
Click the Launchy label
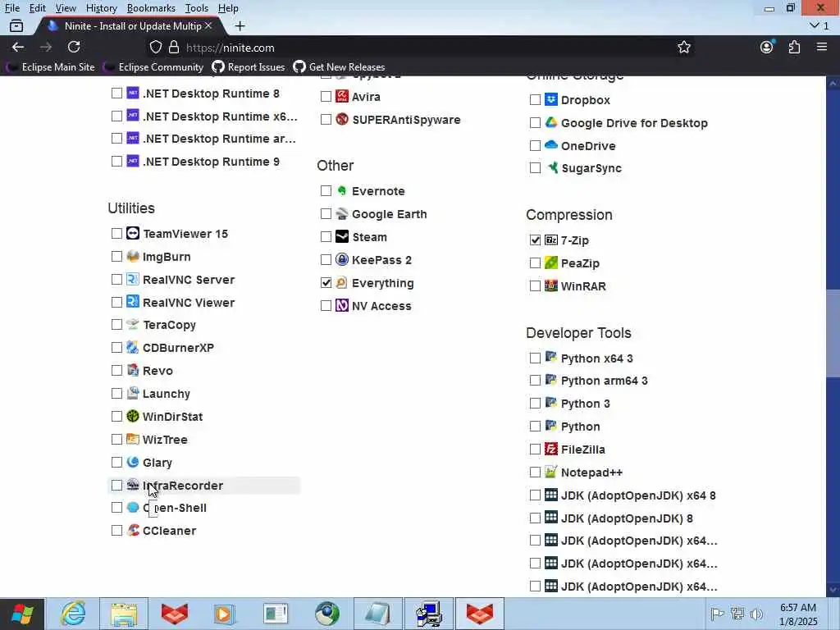[x=166, y=394]
